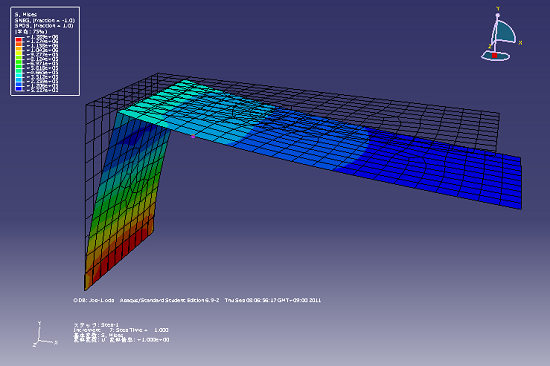
Task: Click the dark blue swatch at the legend bottom
Action: pyautogui.click(x=19, y=88)
